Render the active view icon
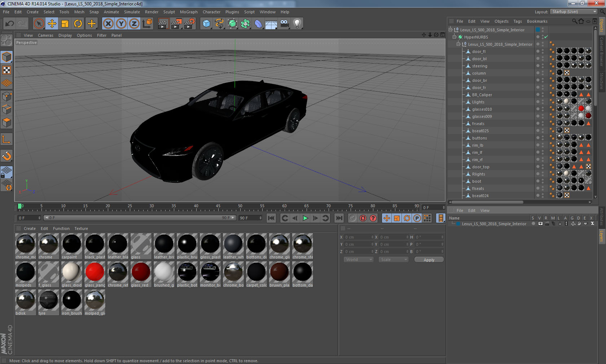606x364 pixels. pyautogui.click(x=163, y=24)
